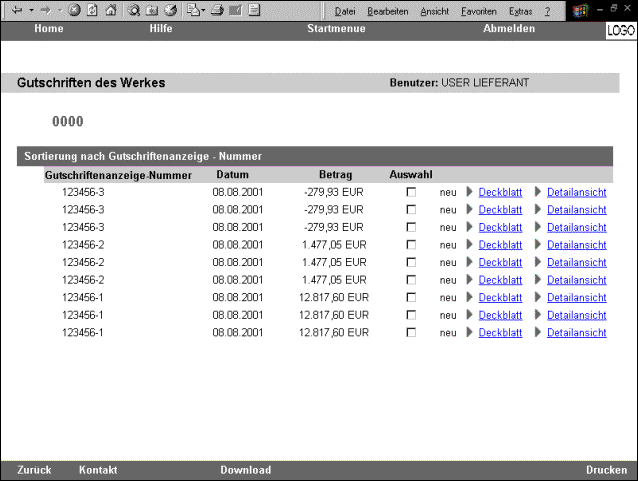Tick the checkbox in third 123456-3 row

point(411,227)
